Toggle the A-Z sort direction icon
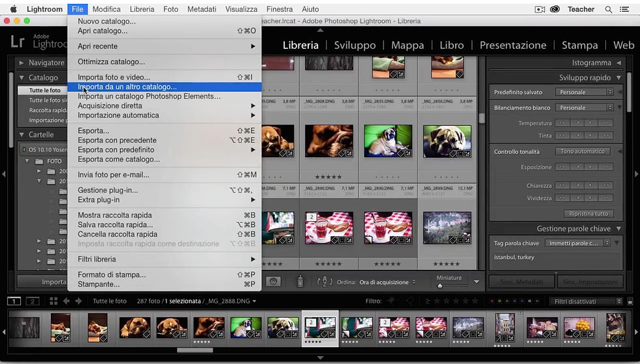The height and width of the screenshot is (364, 640). pos(325,282)
